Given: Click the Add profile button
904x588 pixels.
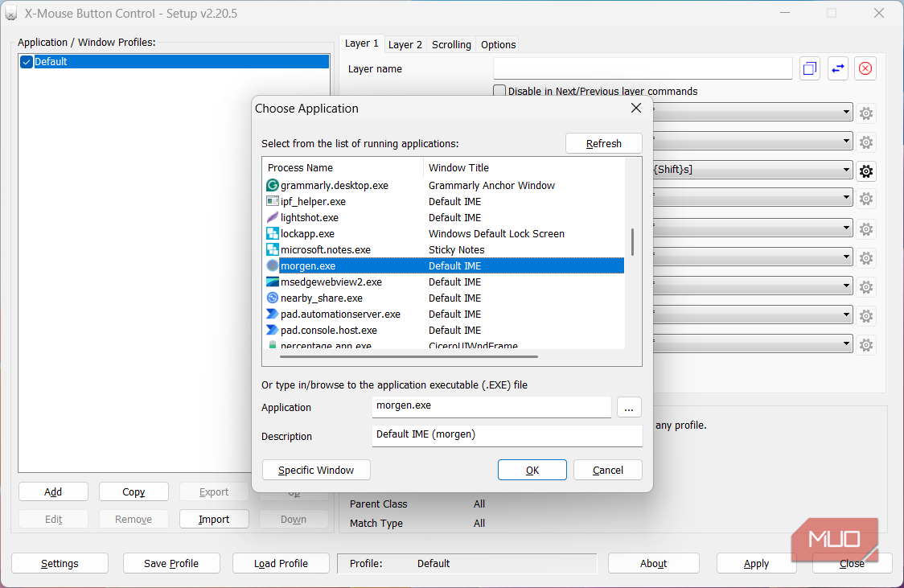Looking at the screenshot, I should [x=53, y=491].
